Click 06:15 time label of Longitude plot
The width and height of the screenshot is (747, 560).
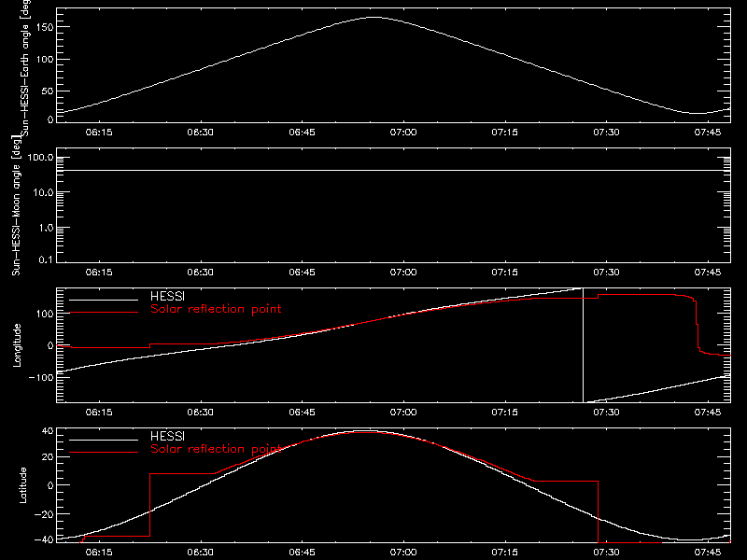pyautogui.click(x=99, y=413)
